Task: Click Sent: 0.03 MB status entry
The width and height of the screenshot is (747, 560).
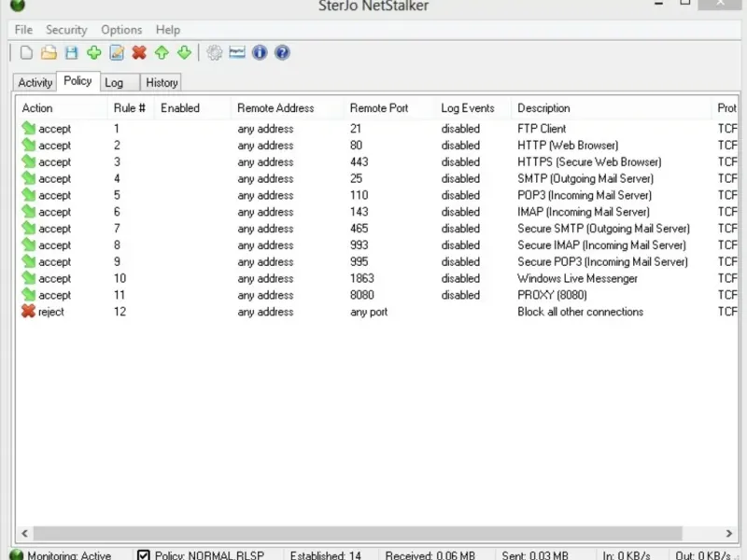Action: point(534,555)
